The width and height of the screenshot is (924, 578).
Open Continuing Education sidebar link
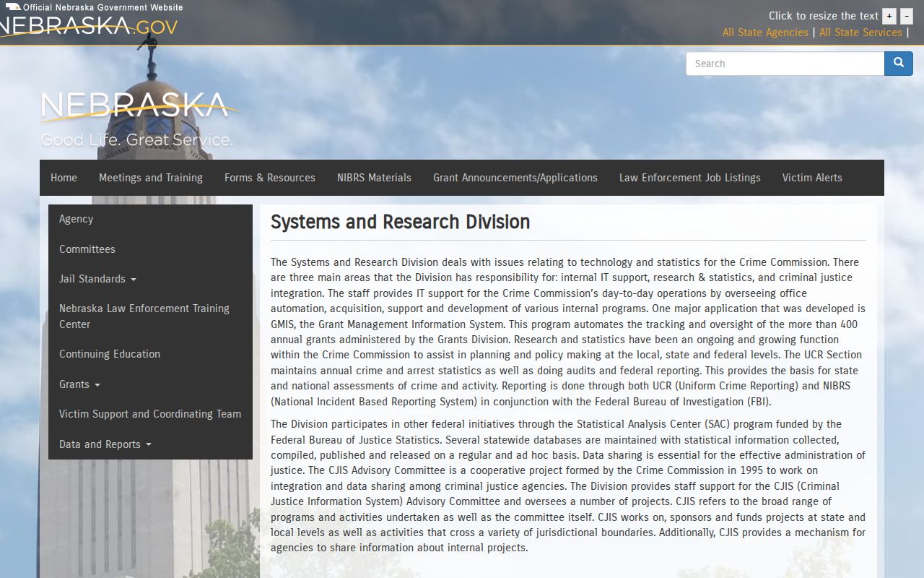(x=150, y=354)
